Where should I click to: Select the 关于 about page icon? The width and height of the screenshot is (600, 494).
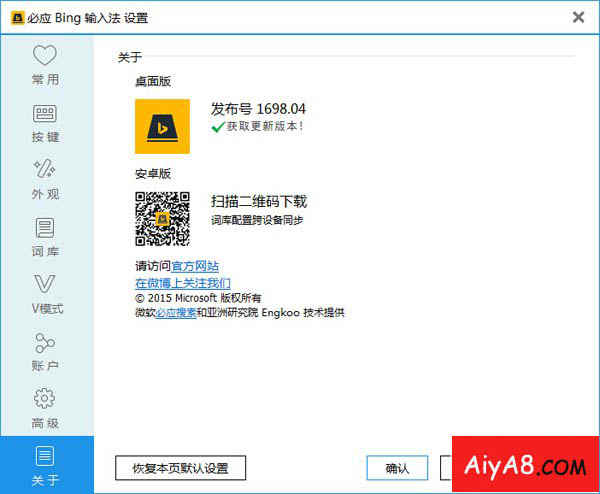click(x=45, y=456)
